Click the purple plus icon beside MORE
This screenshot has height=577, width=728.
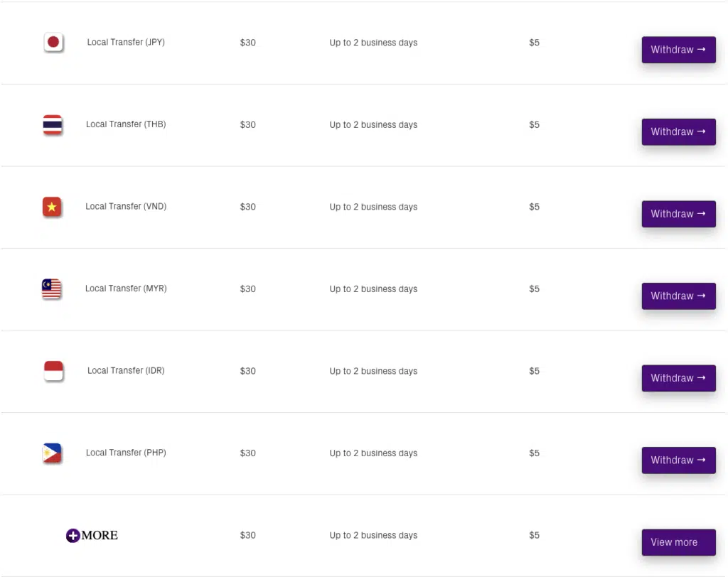(73, 535)
